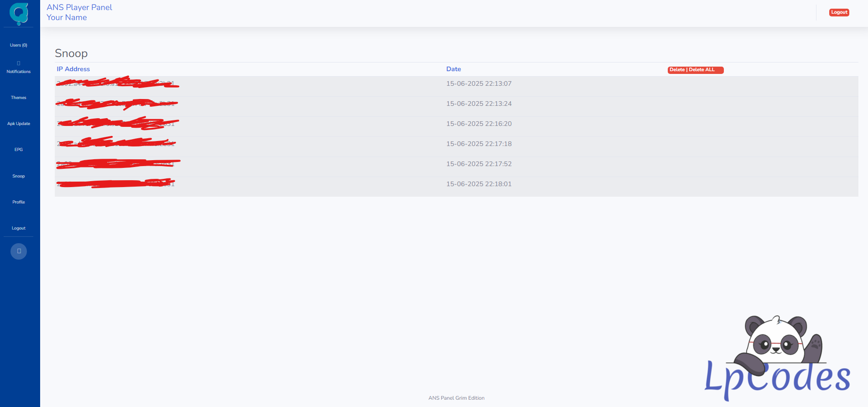Screen dimensions: 868x407
Task: Toggle the round sidebar collapse button
Action: pos(19,251)
